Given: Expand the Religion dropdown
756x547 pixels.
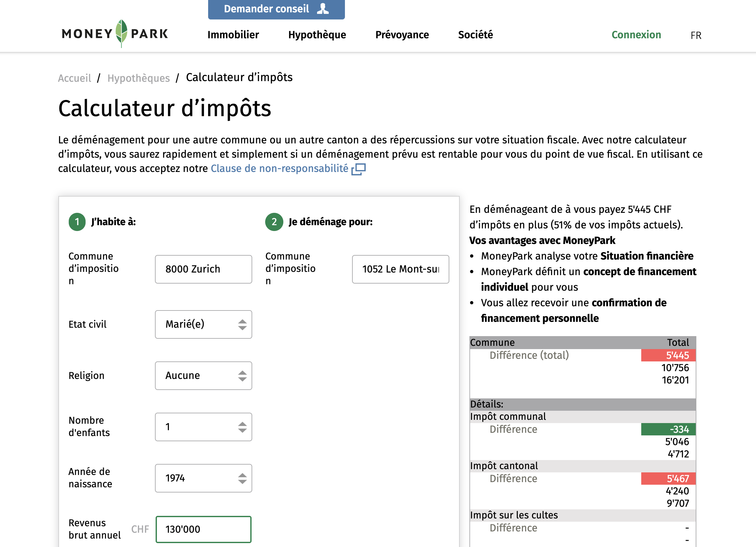Looking at the screenshot, I should 203,376.
